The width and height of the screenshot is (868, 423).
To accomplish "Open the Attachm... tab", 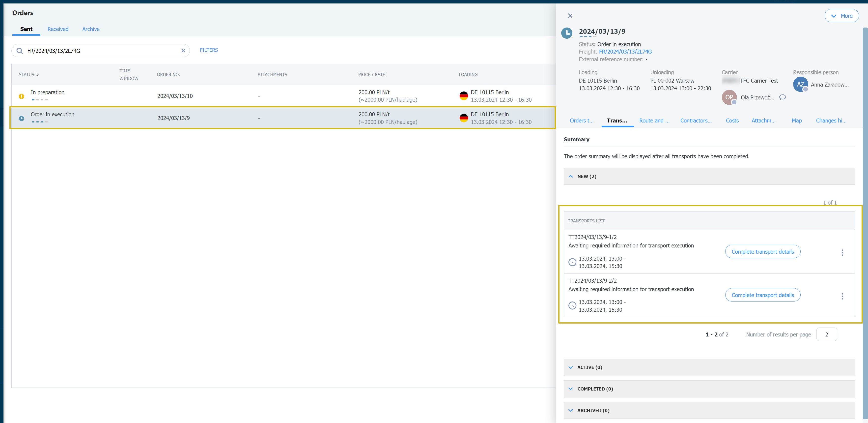I will (763, 120).
